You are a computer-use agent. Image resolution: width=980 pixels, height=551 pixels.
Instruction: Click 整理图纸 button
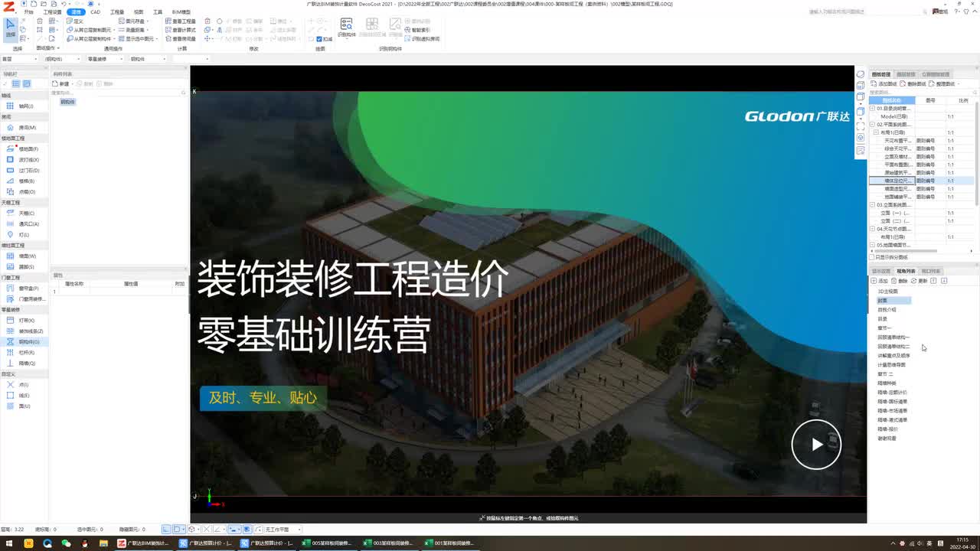coord(942,83)
